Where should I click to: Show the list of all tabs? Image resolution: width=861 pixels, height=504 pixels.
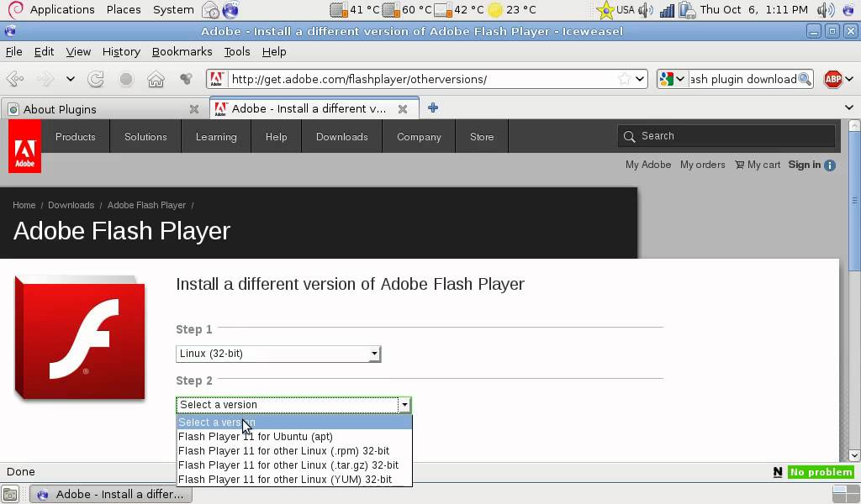point(849,108)
